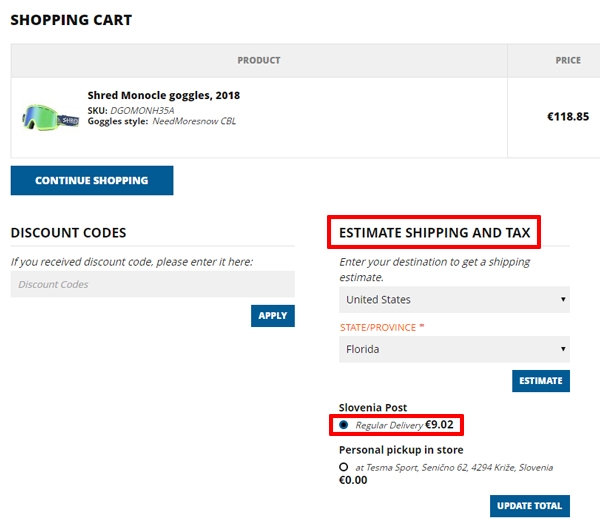Click the SKU DGOMONH35A text

[131, 111]
